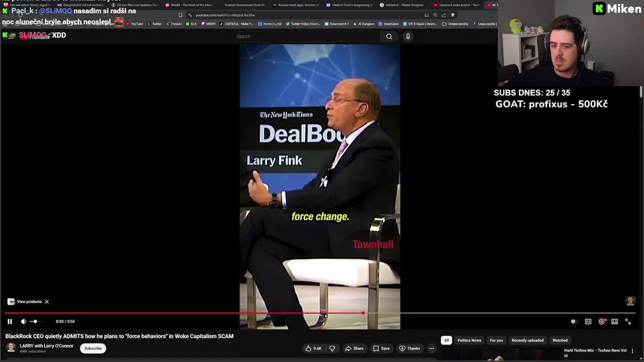Open the AI Dungeon bookmark

364,24
